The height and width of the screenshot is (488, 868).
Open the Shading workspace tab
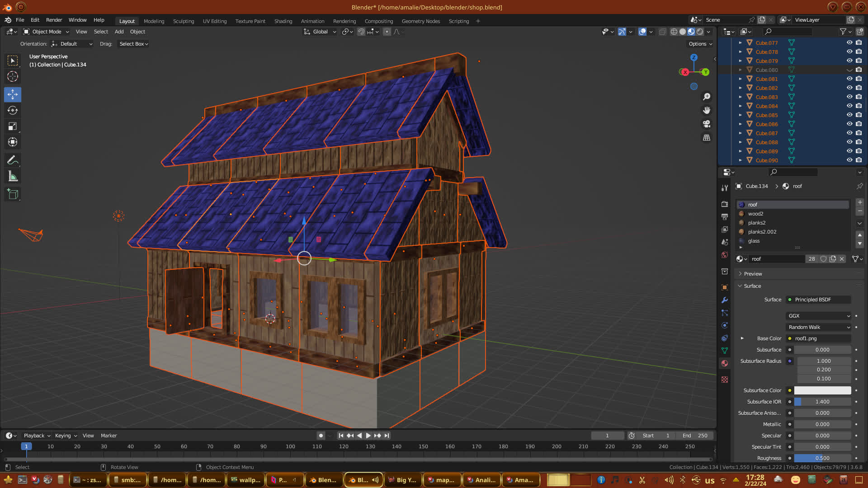click(283, 21)
